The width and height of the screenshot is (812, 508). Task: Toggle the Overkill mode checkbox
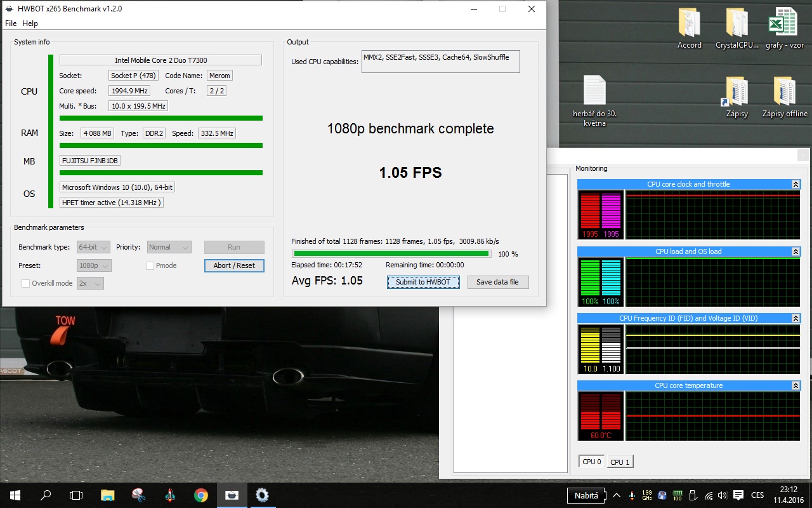25,283
